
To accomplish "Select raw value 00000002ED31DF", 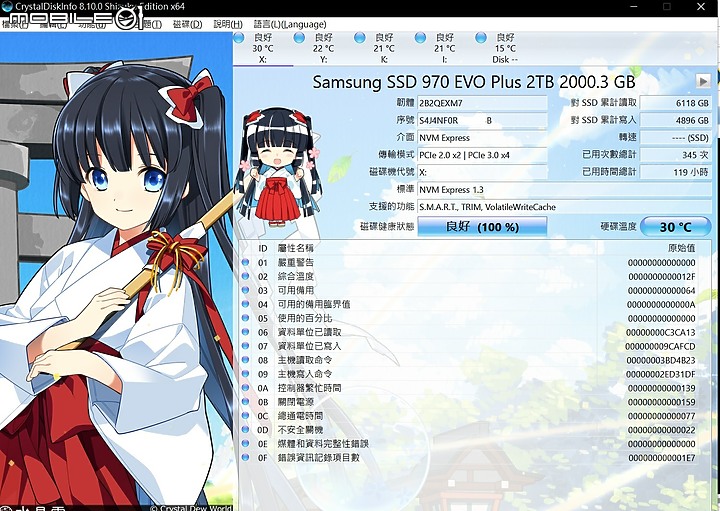I will 661,374.
